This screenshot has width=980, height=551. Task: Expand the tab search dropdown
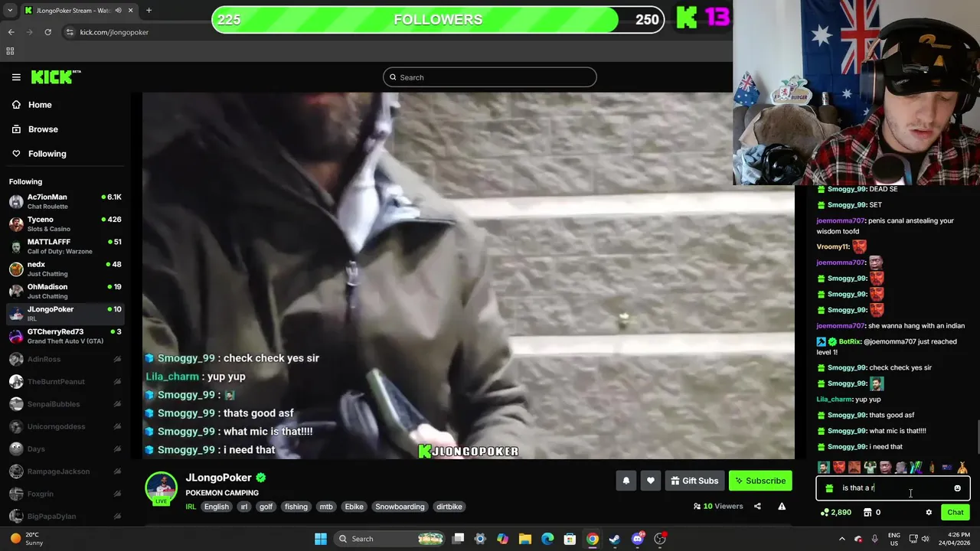(10, 10)
